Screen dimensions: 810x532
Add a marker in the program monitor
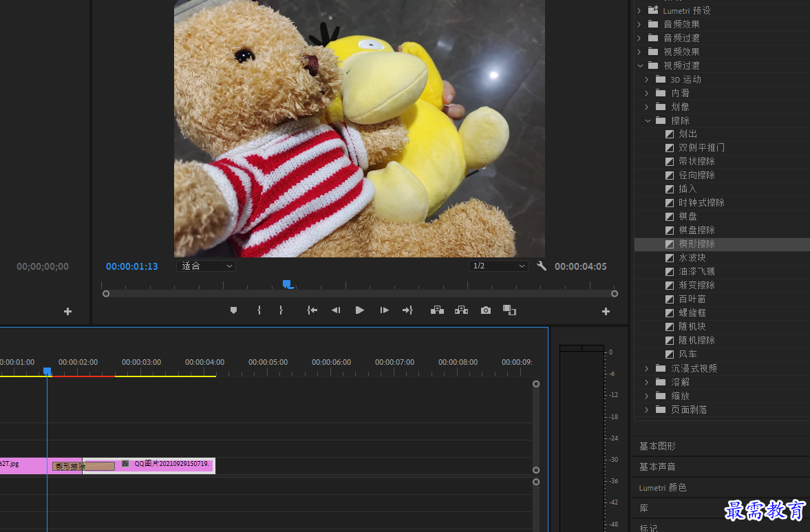(233, 310)
